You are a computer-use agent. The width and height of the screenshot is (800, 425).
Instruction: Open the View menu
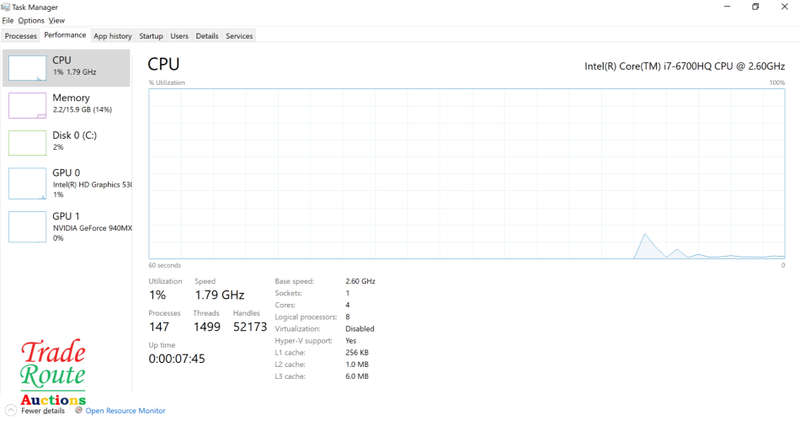coord(57,21)
